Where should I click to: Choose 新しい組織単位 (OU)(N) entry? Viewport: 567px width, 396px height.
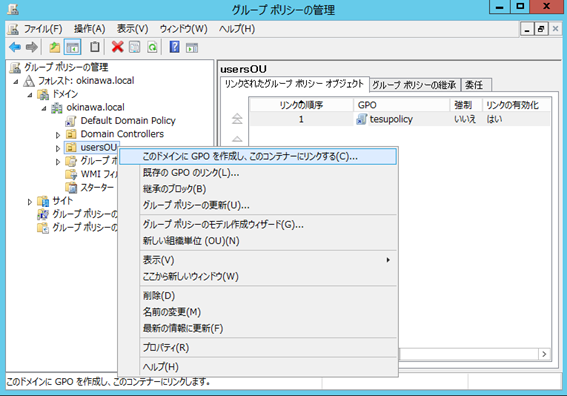point(258,241)
